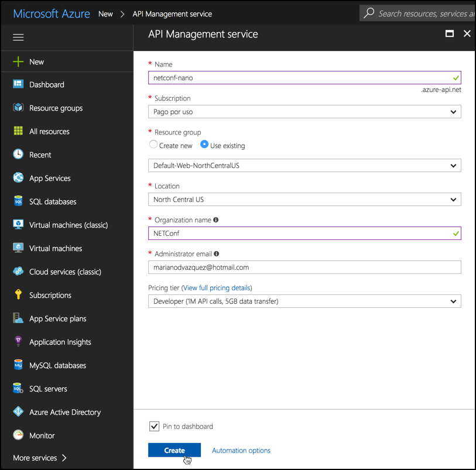Viewport: 476px width, 470px height.
Task: Click the Name field netconf-nano
Action: (x=304, y=78)
